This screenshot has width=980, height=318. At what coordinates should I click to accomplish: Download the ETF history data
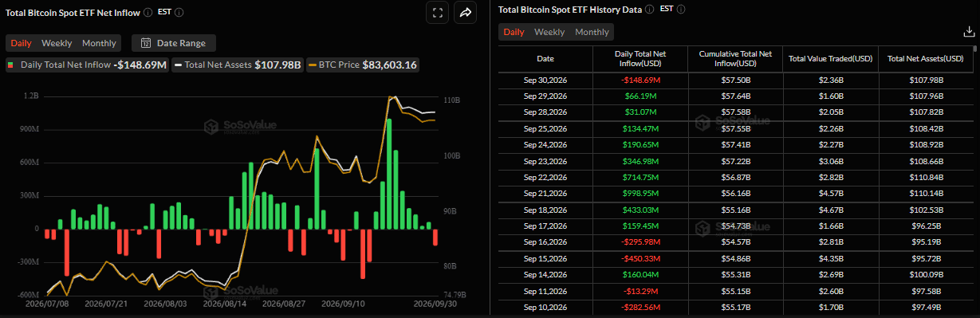(x=969, y=32)
